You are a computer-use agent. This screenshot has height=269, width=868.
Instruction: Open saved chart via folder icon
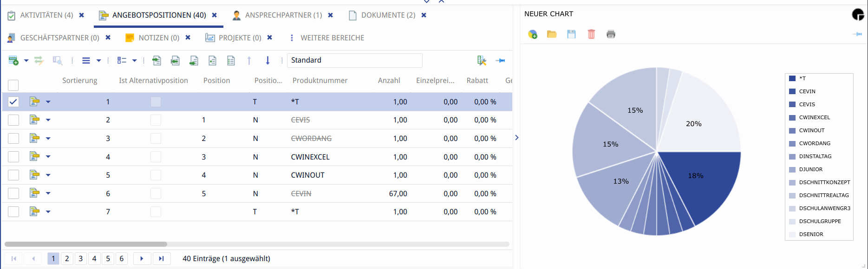point(552,34)
